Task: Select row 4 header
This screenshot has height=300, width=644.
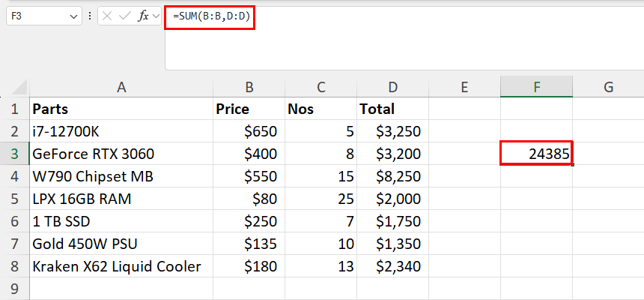Action: click(x=15, y=176)
